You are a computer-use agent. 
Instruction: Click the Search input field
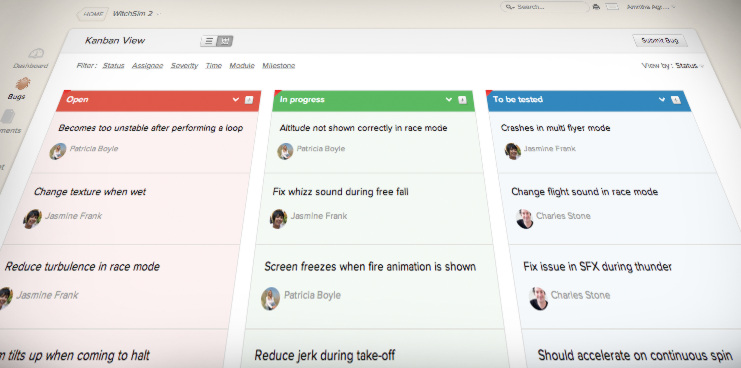545,7
